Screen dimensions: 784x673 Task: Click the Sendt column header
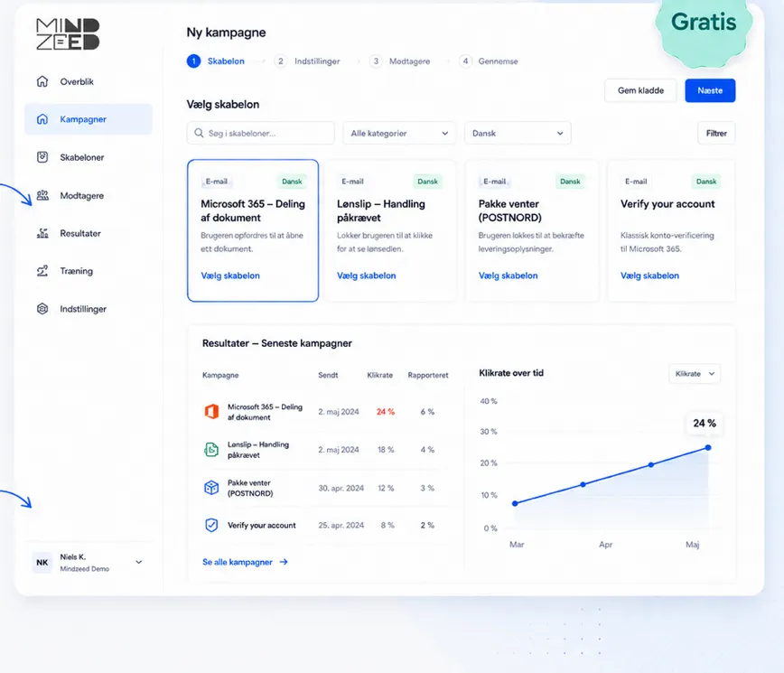(328, 375)
